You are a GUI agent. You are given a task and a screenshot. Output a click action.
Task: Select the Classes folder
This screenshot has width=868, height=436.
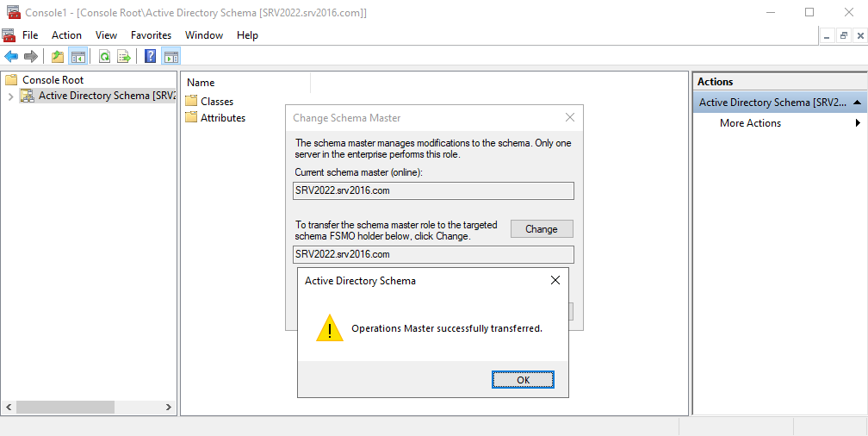click(x=209, y=102)
